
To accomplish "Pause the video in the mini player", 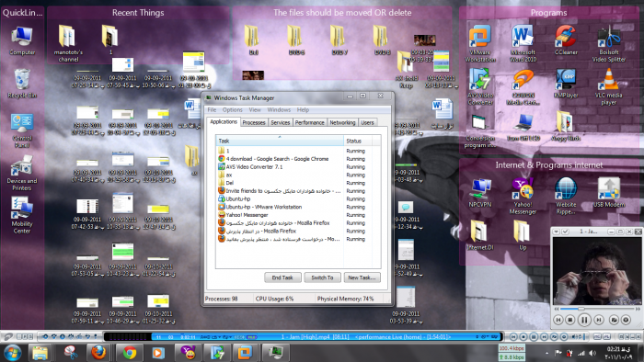I will pyautogui.click(x=584, y=320).
